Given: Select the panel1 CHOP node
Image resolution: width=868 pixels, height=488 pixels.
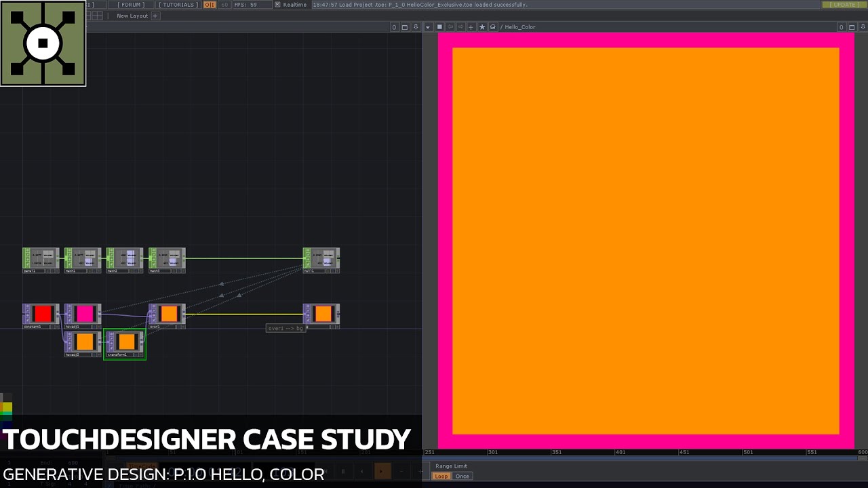Looking at the screenshot, I should 41,260.
